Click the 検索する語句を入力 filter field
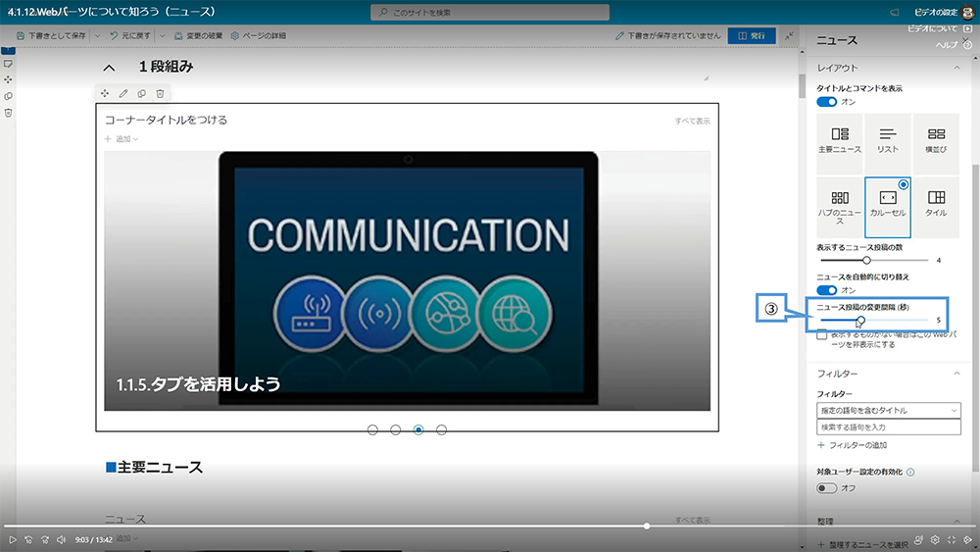Viewport: 980px width, 552px height. [x=888, y=427]
